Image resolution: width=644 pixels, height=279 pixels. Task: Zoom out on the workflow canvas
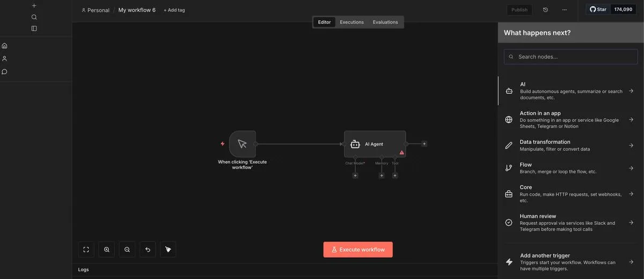[x=127, y=249]
